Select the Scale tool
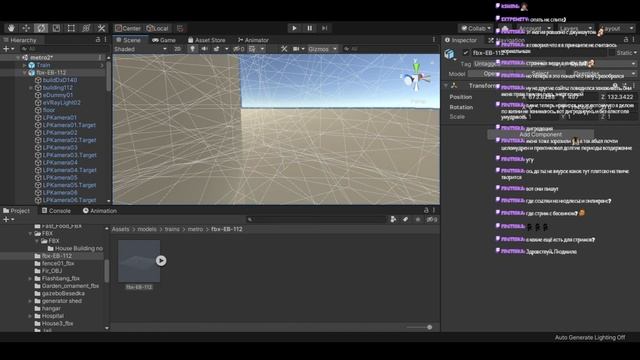This screenshot has height=360, width=640. tap(56, 28)
